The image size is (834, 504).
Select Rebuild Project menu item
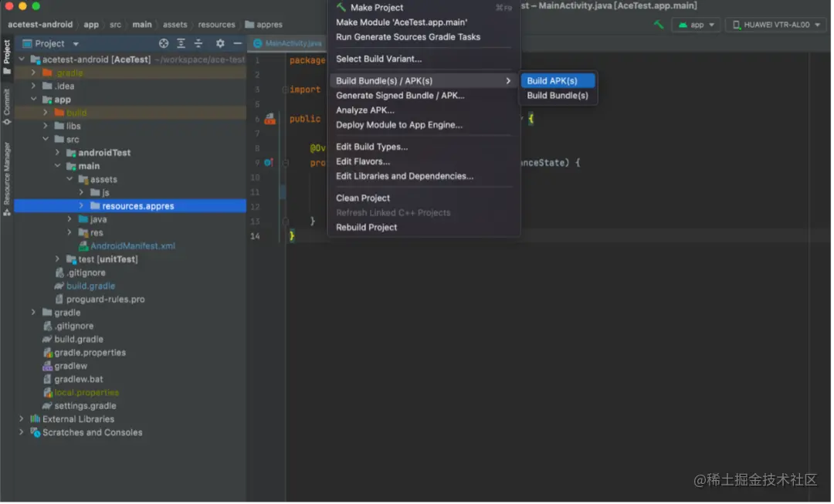coord(425,228)
